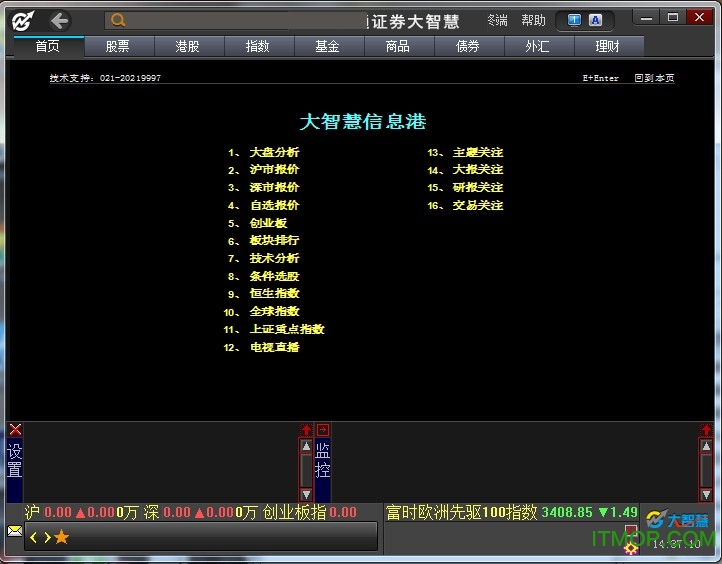This screenshot has height=564, width=722.
Task: Switch to the 指数 tab
Action: pyautogui.click(x=258, y=47)
